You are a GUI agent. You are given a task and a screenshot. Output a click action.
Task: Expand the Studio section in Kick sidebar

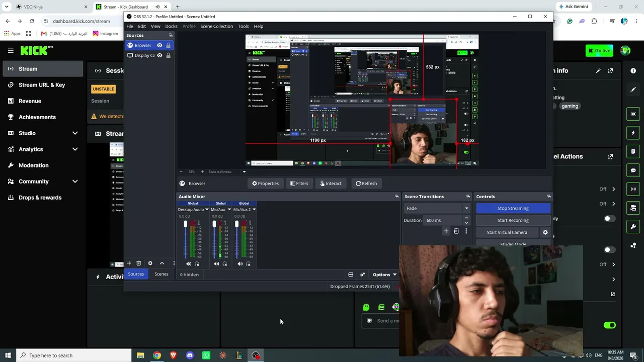[75, 133]
